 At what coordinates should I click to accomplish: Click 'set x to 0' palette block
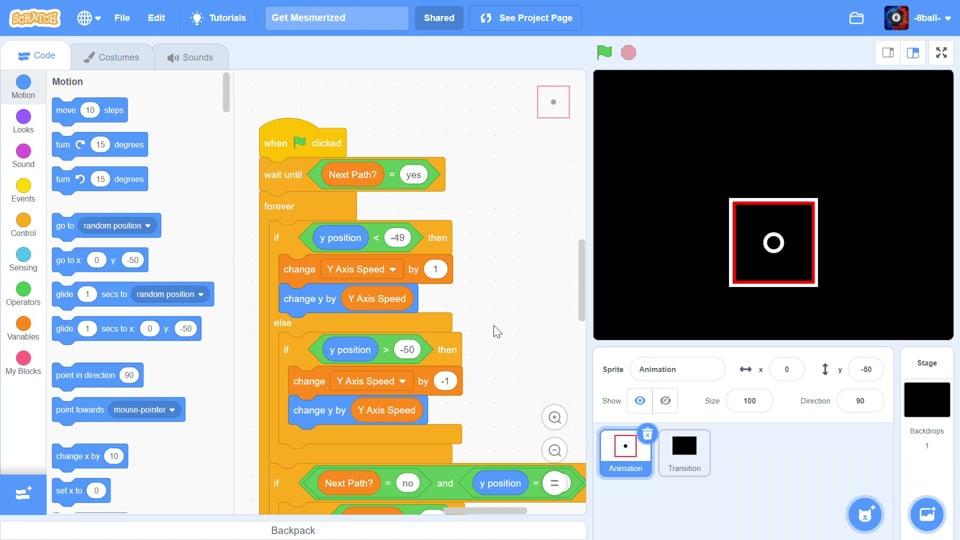coord(81,490)
